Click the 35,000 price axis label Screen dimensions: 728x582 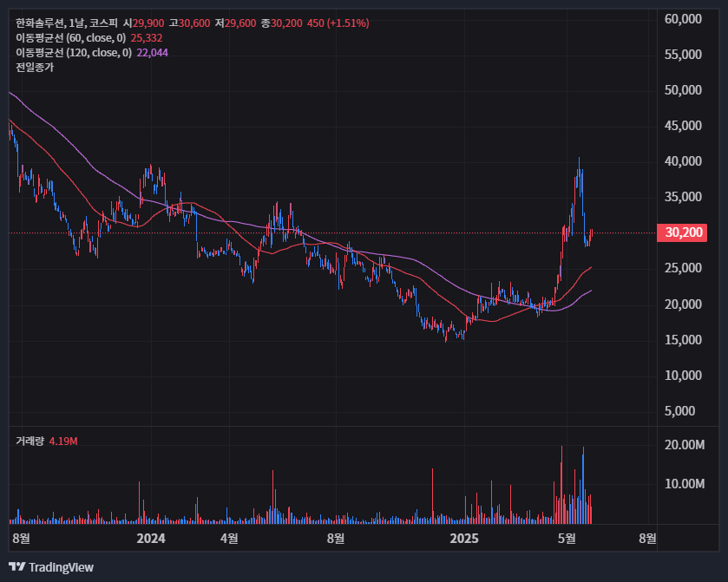(x=683, y=197)
